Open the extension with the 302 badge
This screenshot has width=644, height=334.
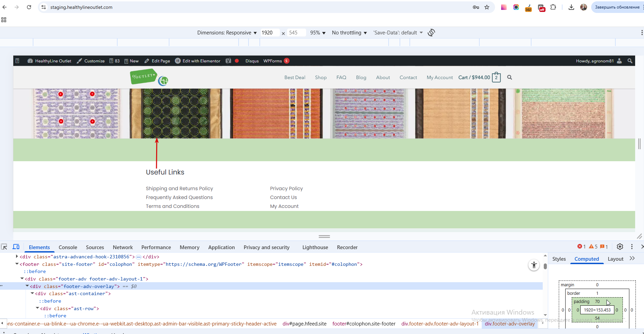(x=528, y=7)
